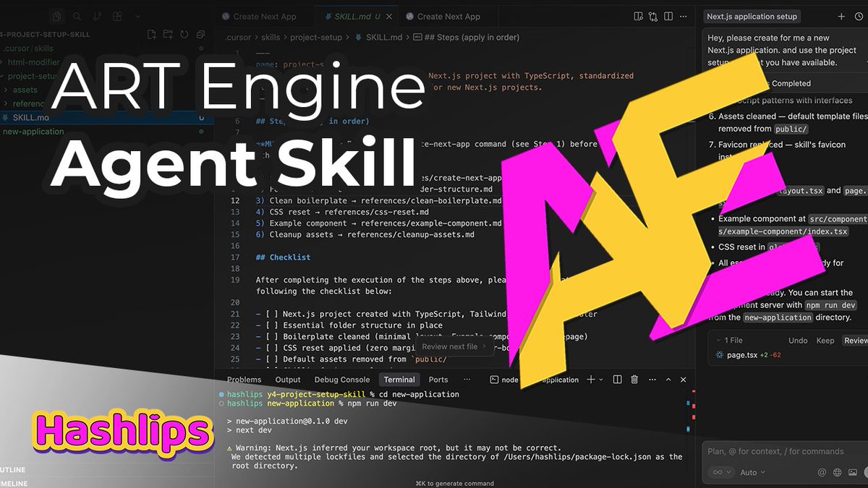Switch to the Debug Console tab
Image resolution: width=868 pixels, height=488 pixels.
pos(341,380)
